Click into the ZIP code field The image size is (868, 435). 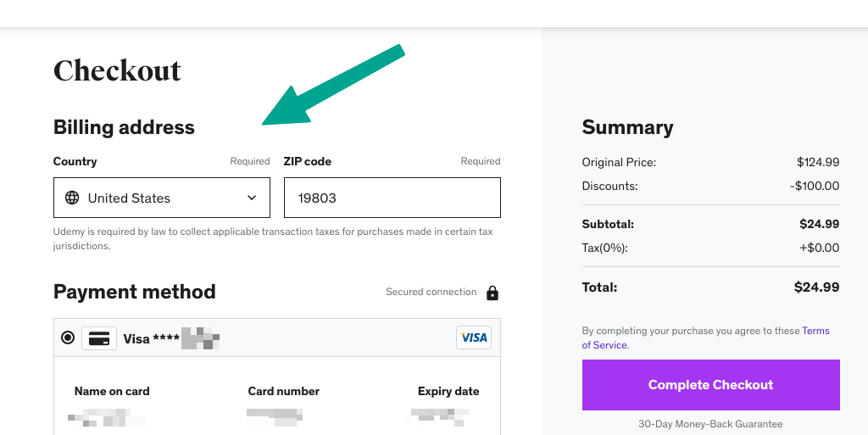pos(392,198)
